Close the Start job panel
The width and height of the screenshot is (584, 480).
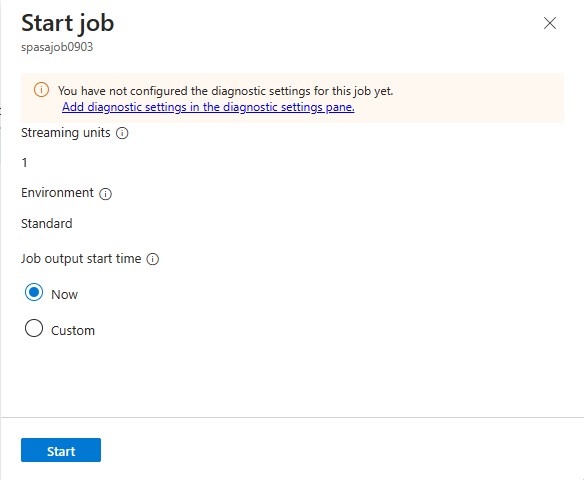pos(550,23)
